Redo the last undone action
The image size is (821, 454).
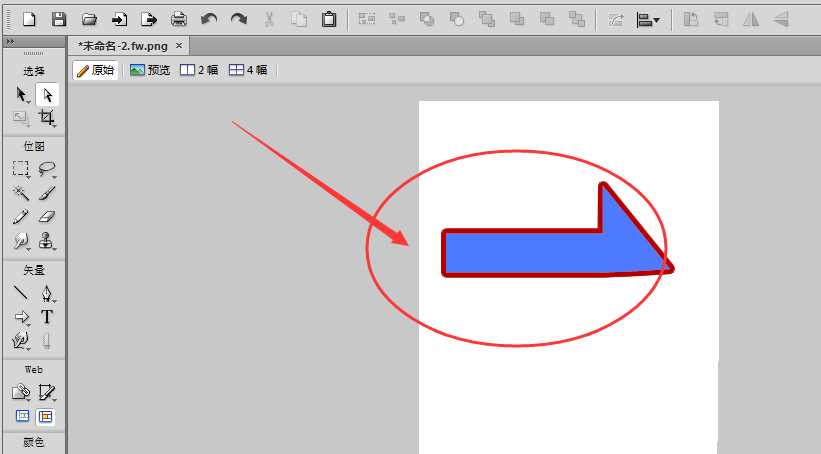click(239, 20)
